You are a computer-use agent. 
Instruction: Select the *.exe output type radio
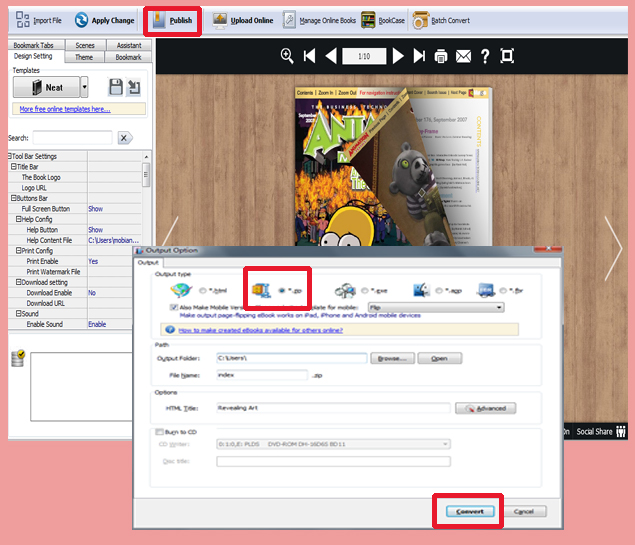tap(364, 290)
